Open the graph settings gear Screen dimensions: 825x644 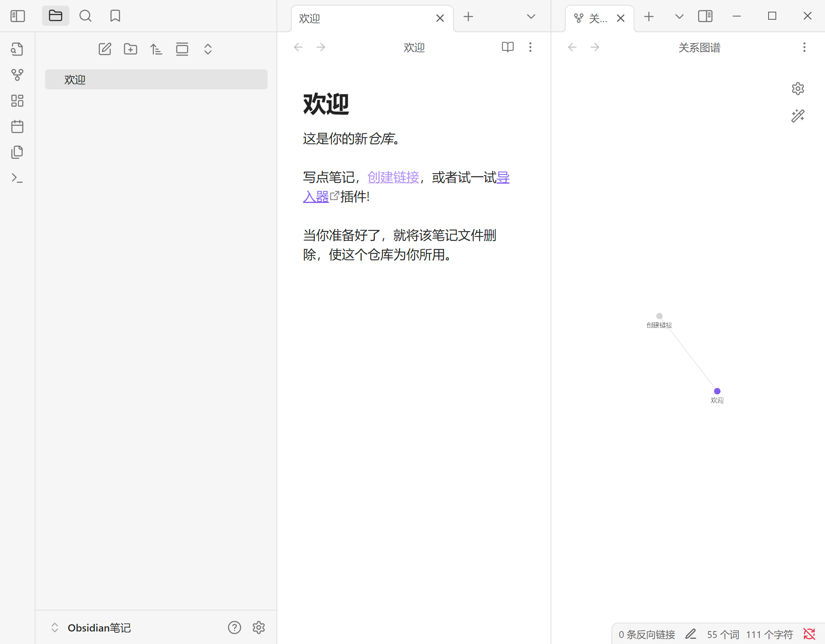tap(797, 88)
